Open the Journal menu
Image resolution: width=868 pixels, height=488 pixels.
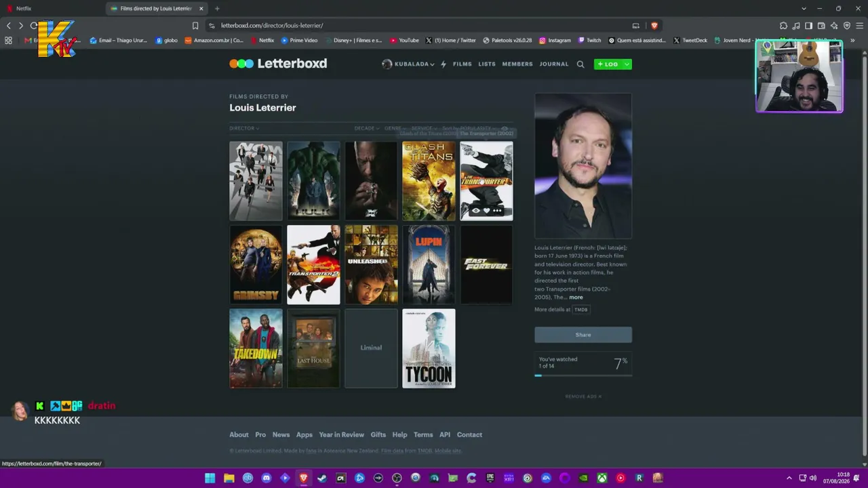(x=554, y=64)
